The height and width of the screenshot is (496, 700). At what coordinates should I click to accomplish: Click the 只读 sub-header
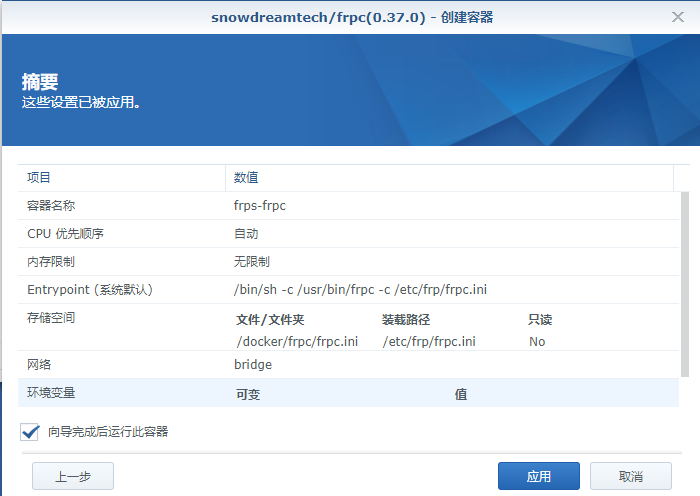click(540, 320)
